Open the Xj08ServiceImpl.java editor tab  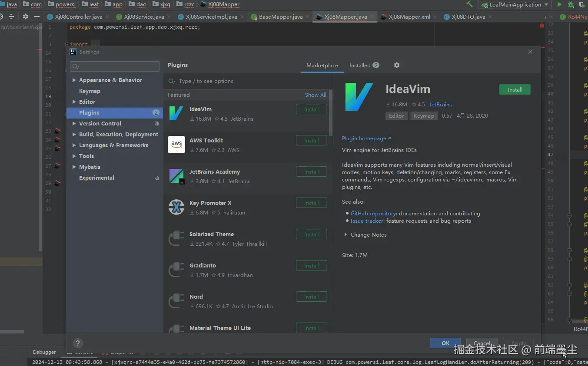pyautogui.click(x=211, y=17)
